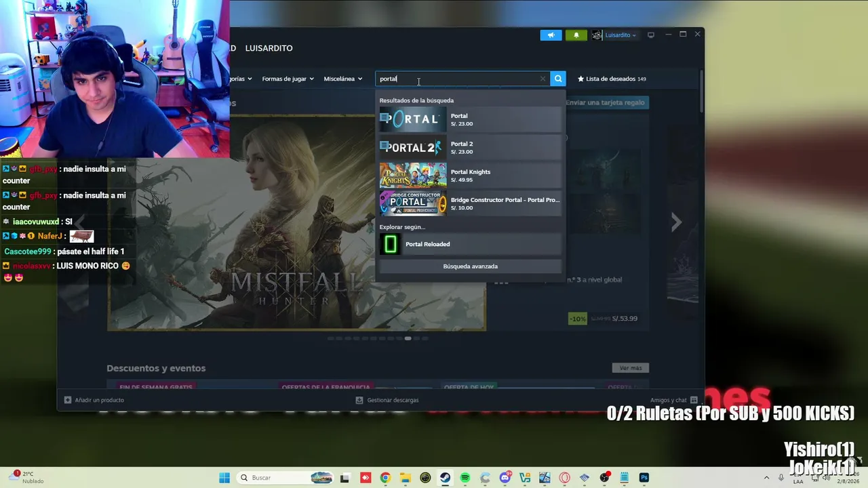Click Añadir un producto
The height and width of the screenshot is (488, 868).
point(94,400)
